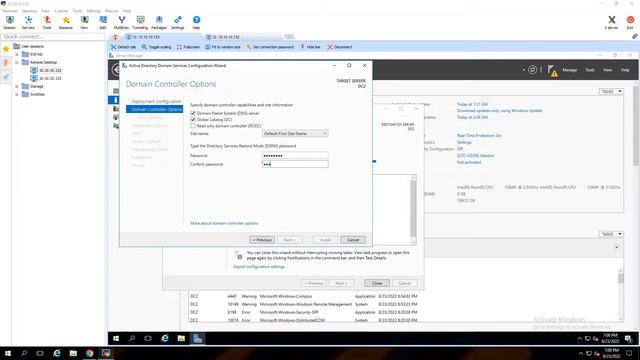The image size is (640, 360).
Task: Open More about domain controller options link
Action: pos(224,223)
